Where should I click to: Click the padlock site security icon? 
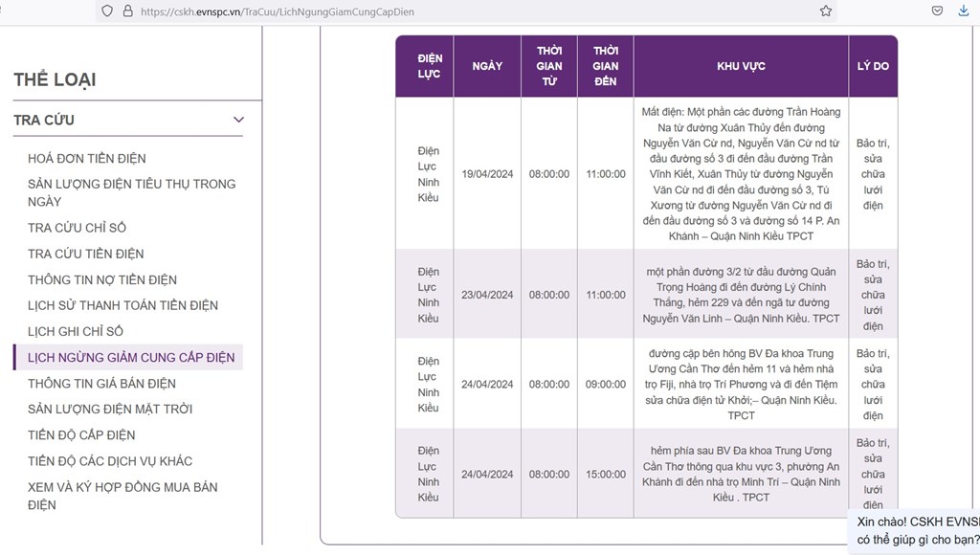click(127, 11)
